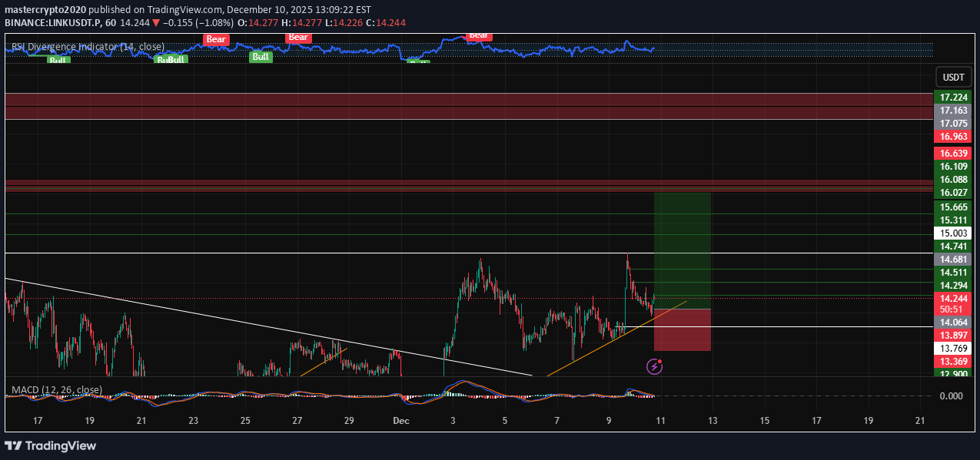The image size is (980, 460).
Task: Click the purple lightning bolt trade icon
Action: click(x=653, y=366)
